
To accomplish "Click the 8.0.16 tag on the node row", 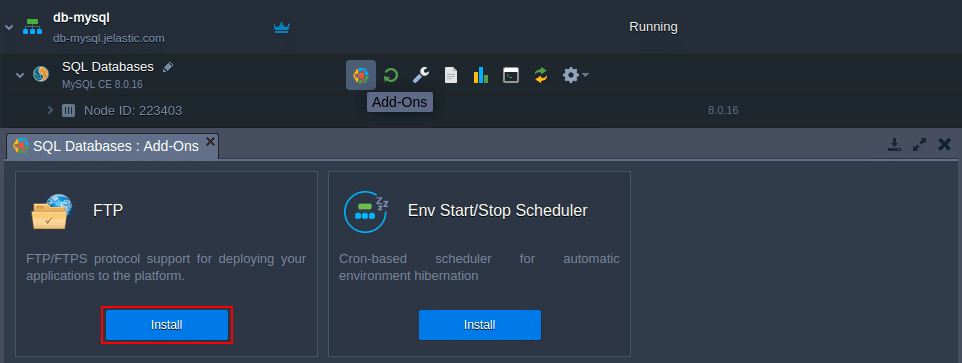I will click(723, 111).
